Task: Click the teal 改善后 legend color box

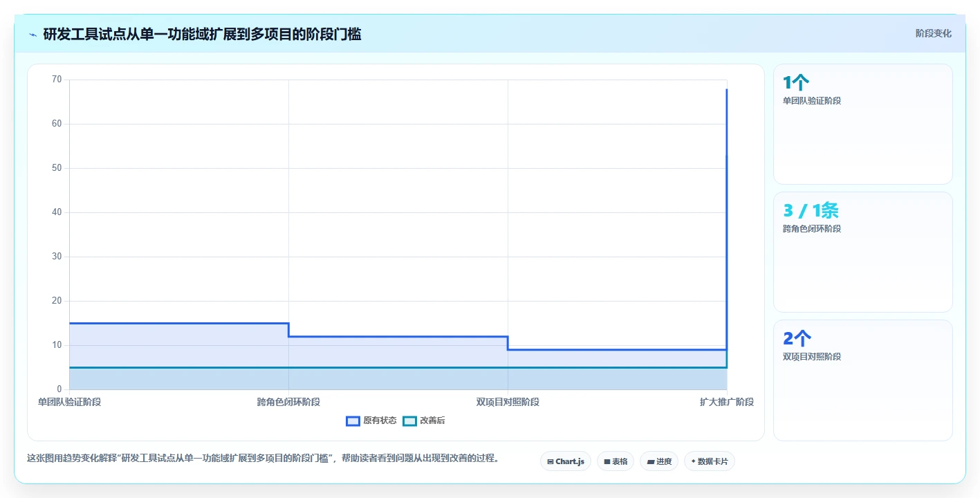Action: coord(409,421)
